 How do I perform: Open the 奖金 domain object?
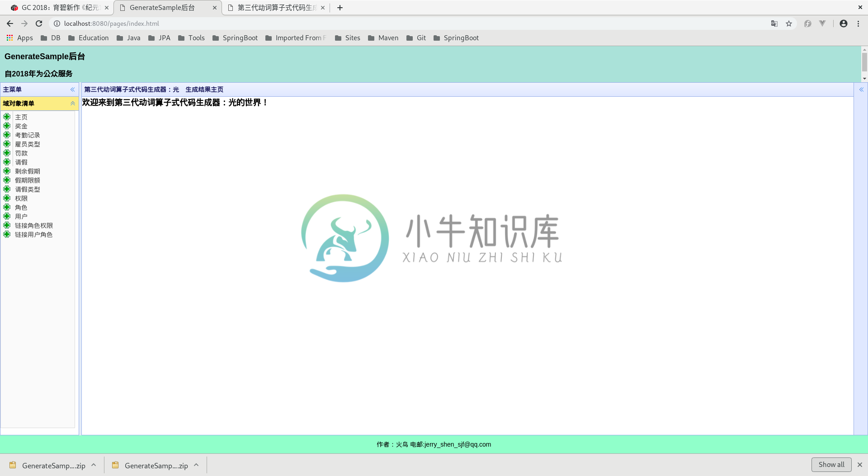click(x=21, y=126)
